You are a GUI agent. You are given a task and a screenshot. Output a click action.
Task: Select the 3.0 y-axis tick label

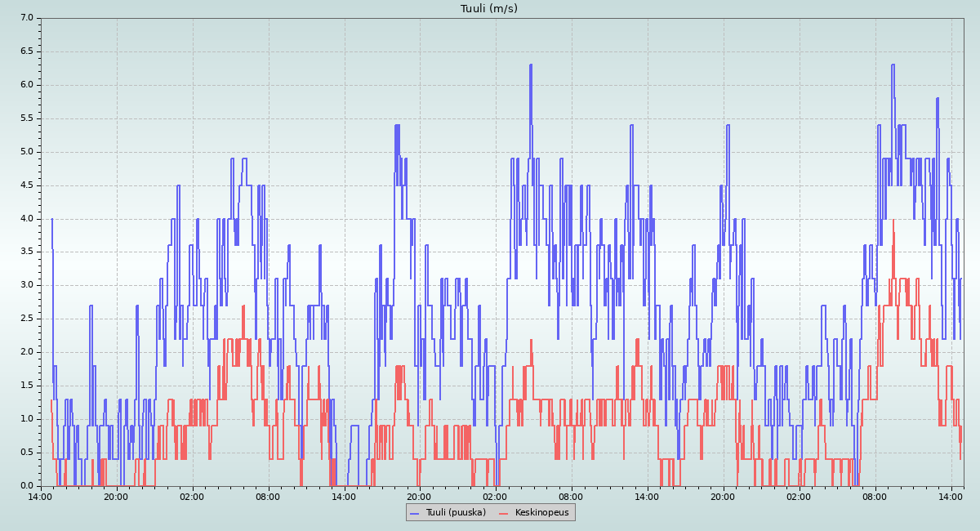click(x=27, y=285)
